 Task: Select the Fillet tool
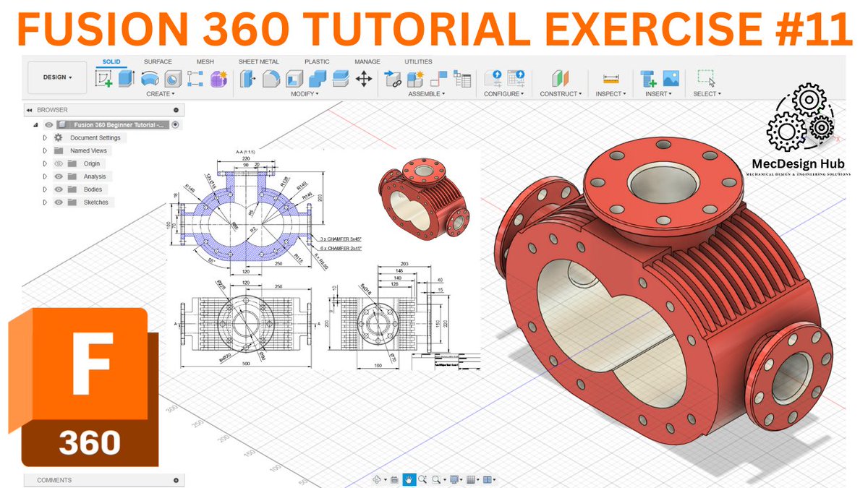pyautogui.click(x=271, y=78)
